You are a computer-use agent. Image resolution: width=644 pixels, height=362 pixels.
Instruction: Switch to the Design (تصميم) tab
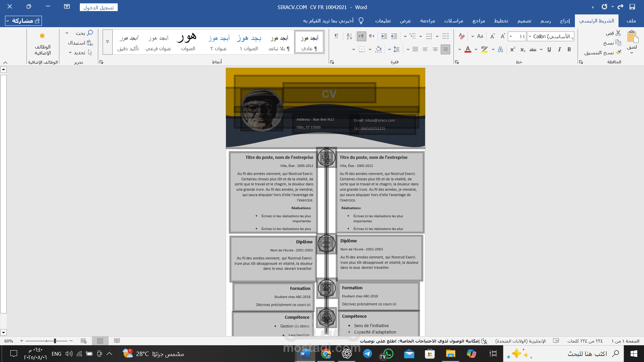click(524, 21)
